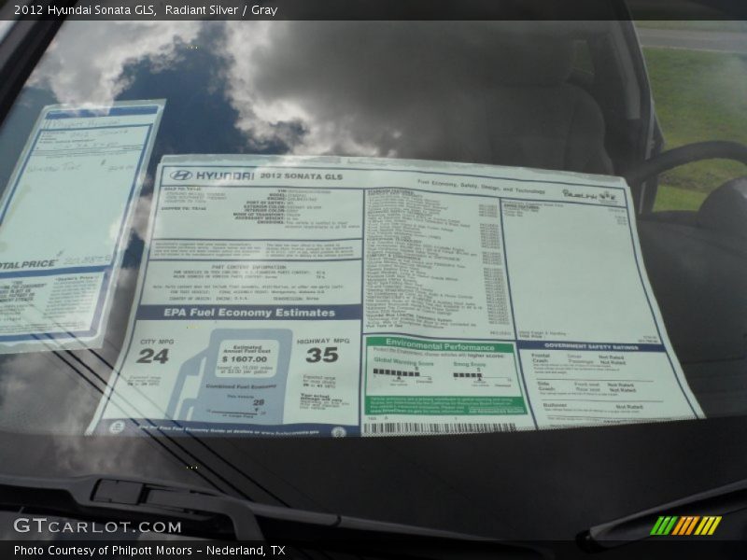The height and width of the screenshot is (560, 747).
Task: Click the combined fuel economy value 28
Action: point(259,402)
